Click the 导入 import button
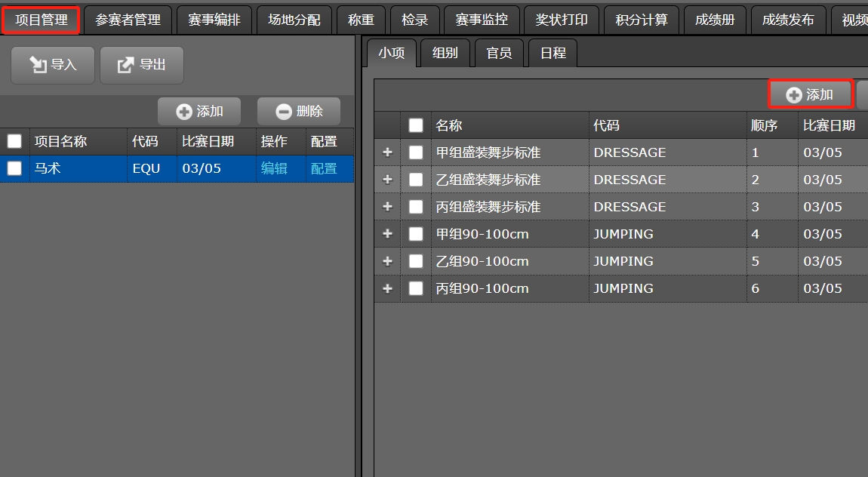The height and width of the screenshot is (477, 868). (x=52, y=65)
